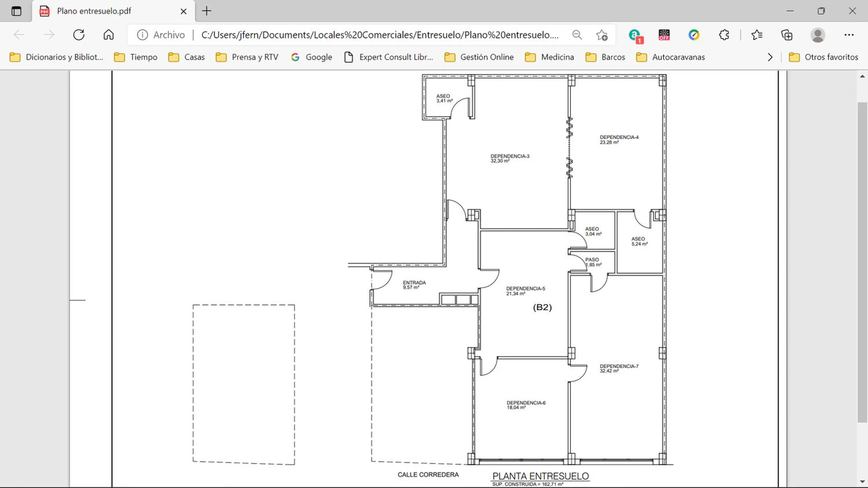
Task: Click the zoom magnifier icon in address bar
Action: click(x=577, y=35)
